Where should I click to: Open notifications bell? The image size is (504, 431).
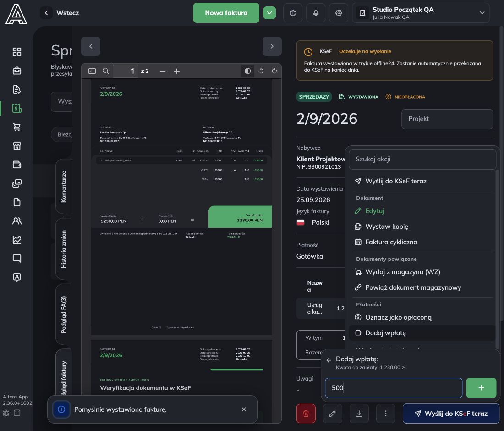[316, 13]
